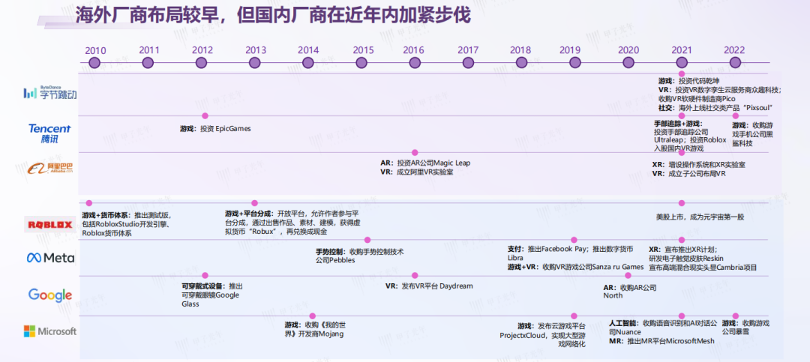Click the text 美股上市,成为元宇宙第一股
The width and height of the screenshot is (810, 362).
tap(700, 217)
